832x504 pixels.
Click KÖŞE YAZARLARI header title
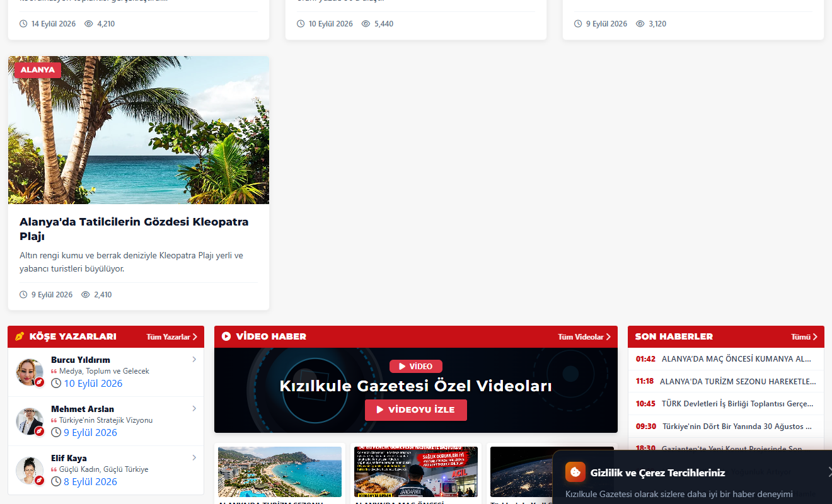tap(72, 336)
